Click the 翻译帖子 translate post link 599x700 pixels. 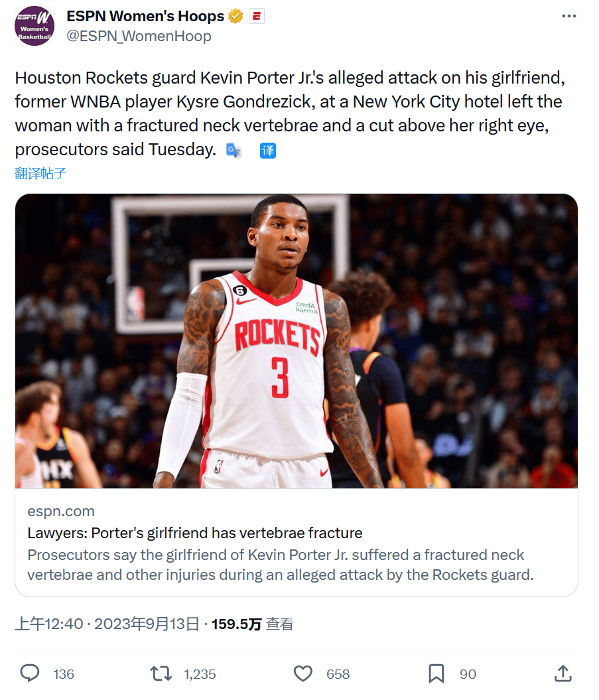40,174
